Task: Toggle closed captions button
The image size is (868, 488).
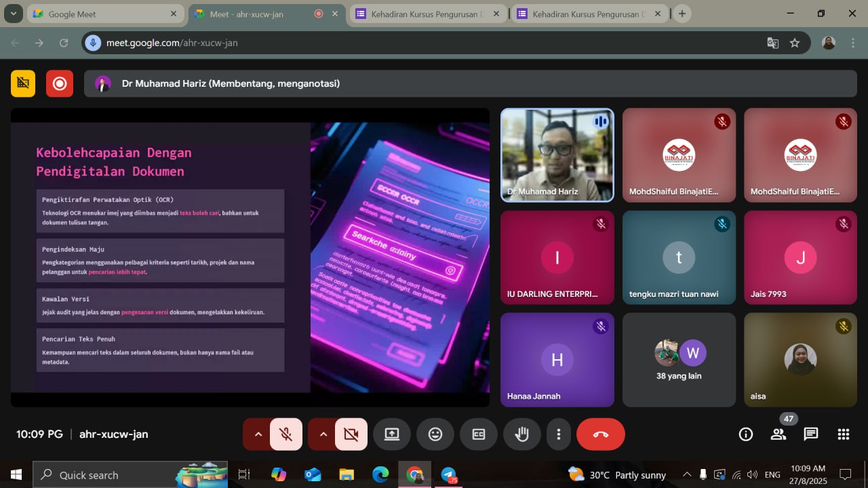Action: (x=479, y=434)
